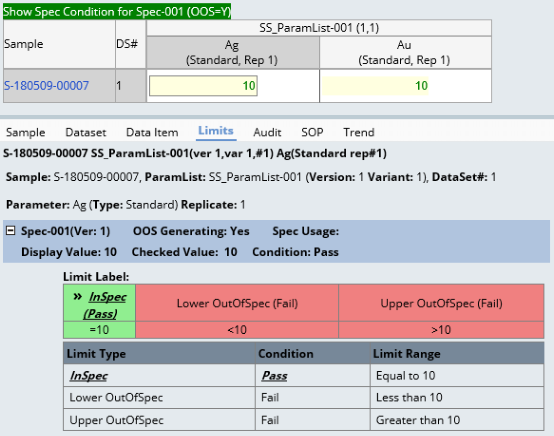Click the Au (Standard, Rep 1) column header

click(404, 52)
